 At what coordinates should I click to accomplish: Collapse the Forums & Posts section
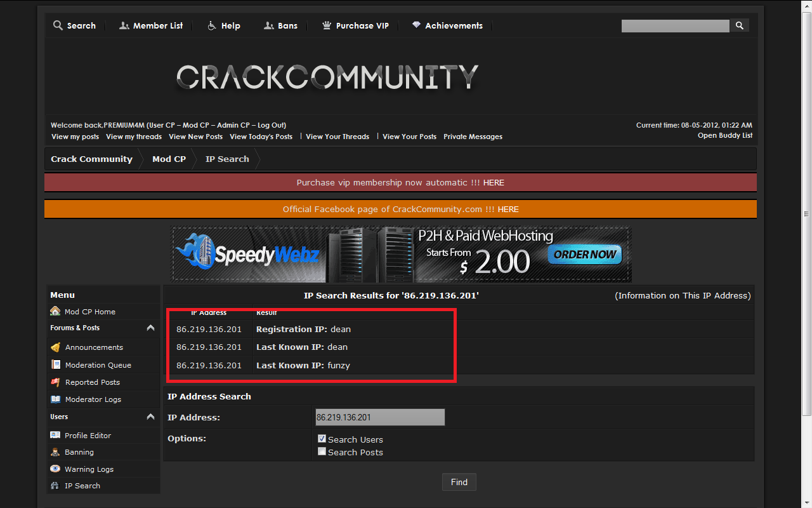click(x=150, y=328)
